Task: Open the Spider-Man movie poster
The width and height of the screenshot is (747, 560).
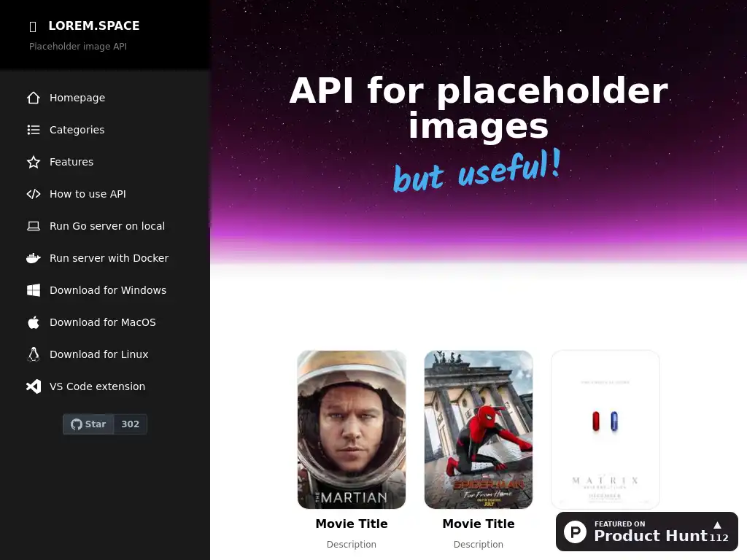Action: [x=479, y=429]
